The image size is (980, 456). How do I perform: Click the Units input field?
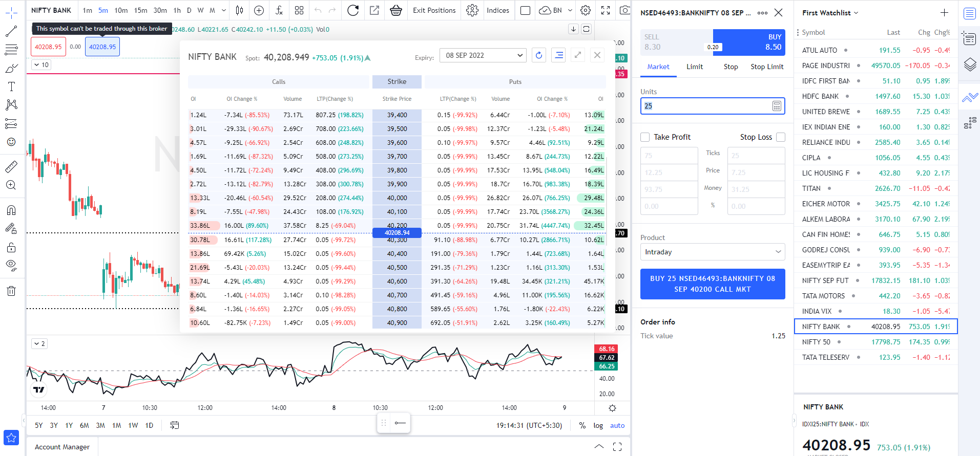pyautogui.click(x=713, y=106)
